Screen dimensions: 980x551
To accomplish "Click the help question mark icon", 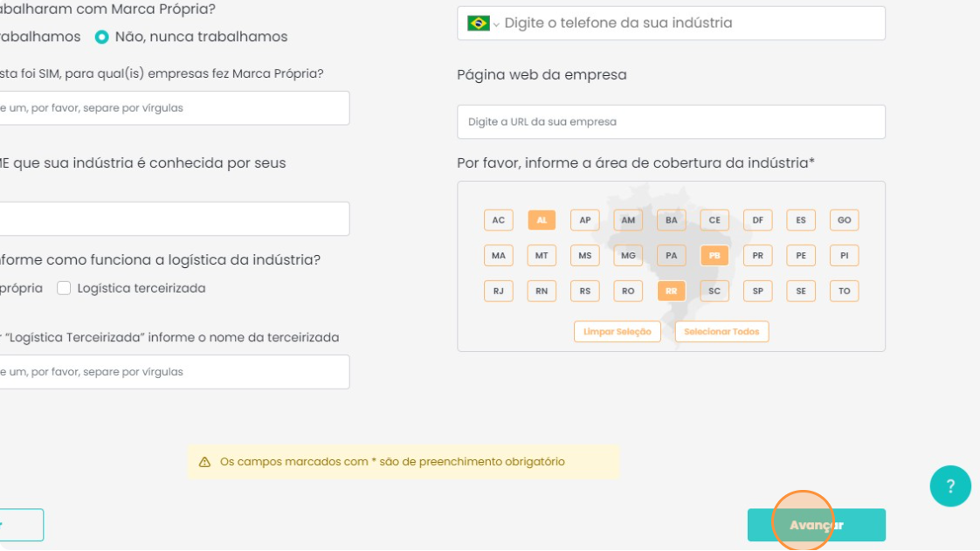I will [950, 486].
